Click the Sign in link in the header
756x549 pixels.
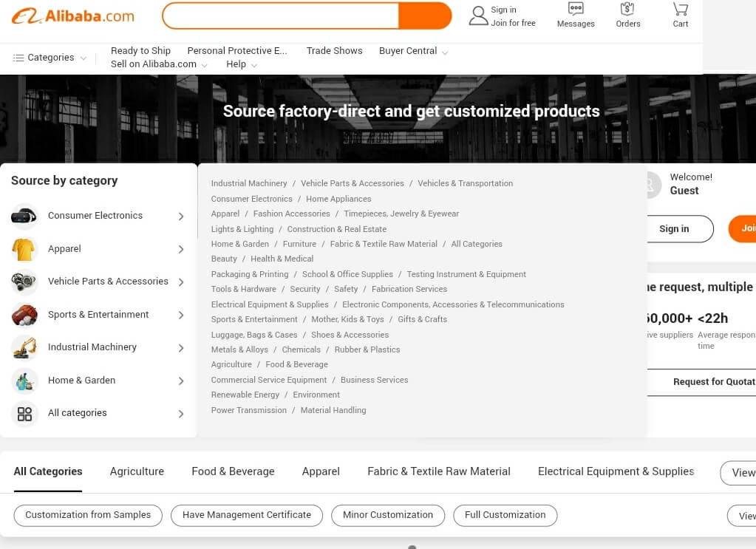(x=503, y=10)
